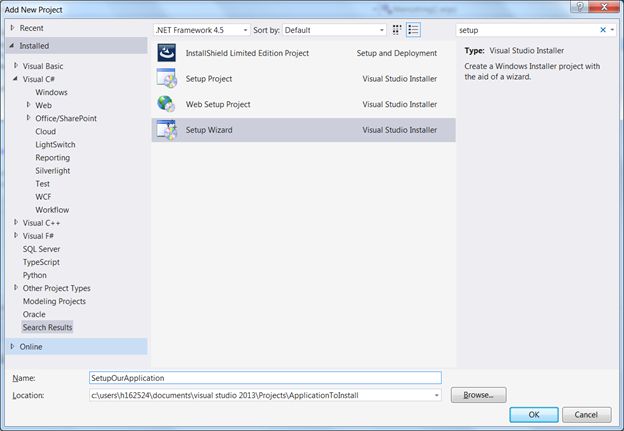Viewport: 624px width, 431px height.
Task: Select the Reporting category
Action: point(53,158)
